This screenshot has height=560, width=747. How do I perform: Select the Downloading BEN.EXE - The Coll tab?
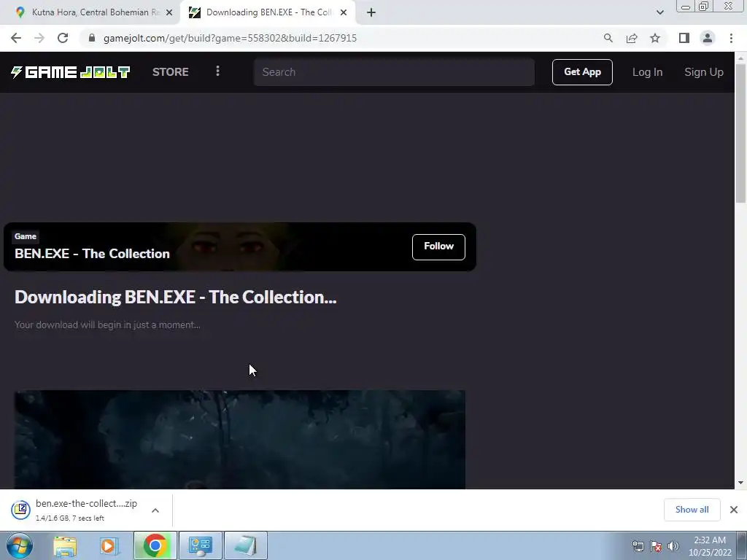268,12
